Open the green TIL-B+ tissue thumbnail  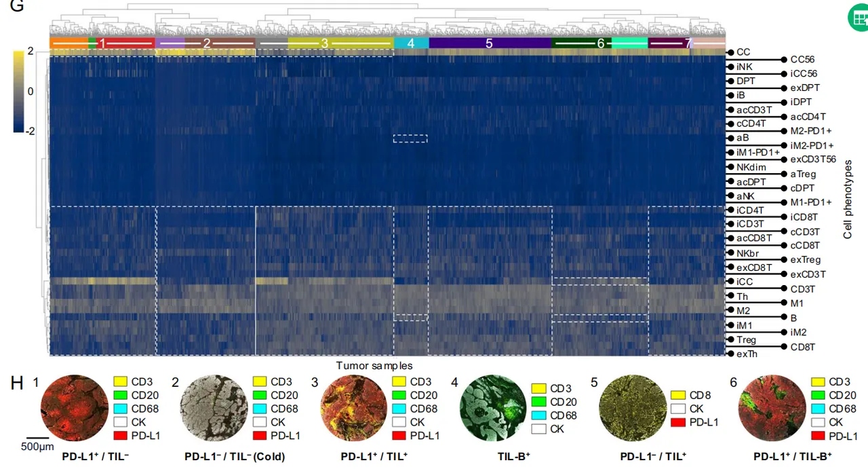[493, 409]
